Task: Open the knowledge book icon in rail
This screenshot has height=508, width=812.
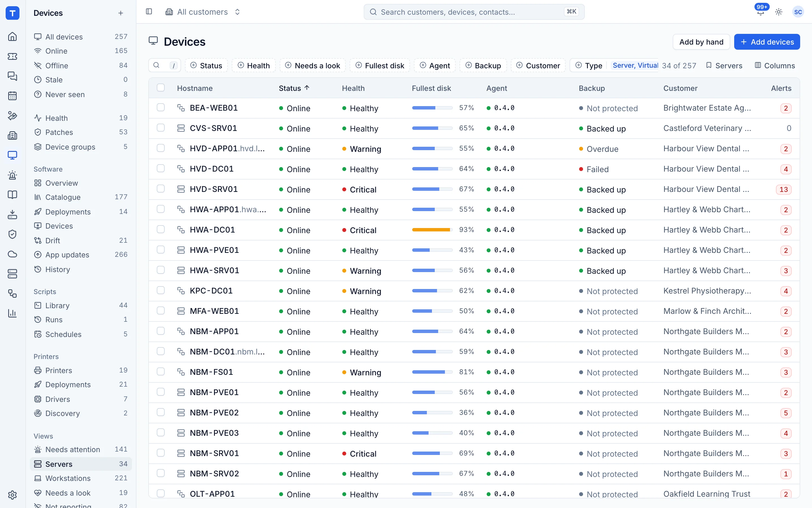Action: 12,194
